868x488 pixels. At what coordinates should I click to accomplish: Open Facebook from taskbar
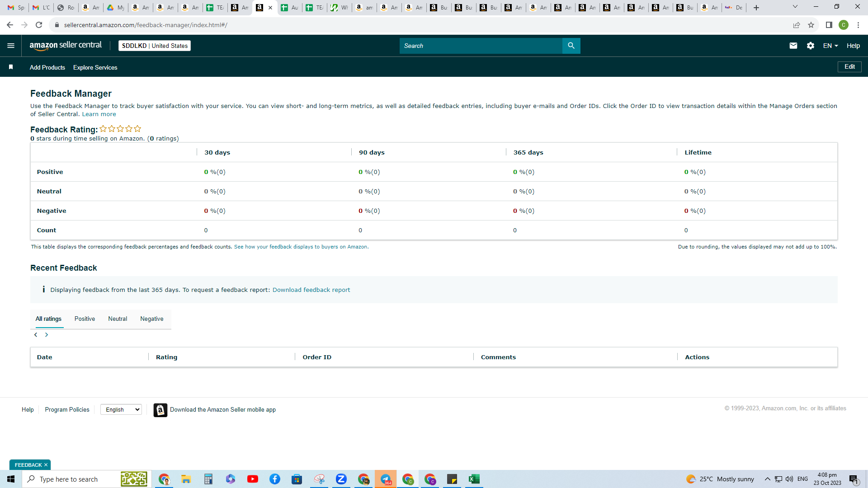tap(275, 479)
